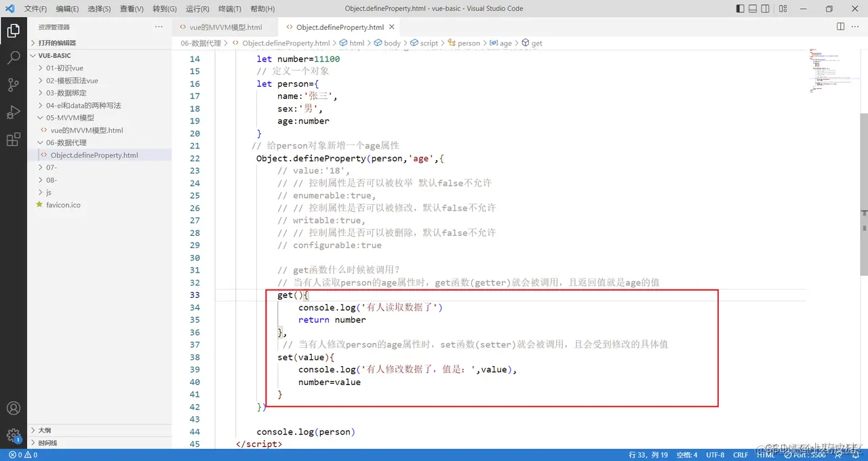Click errors and warnings status indicator
The height and width of the screenshot is (461, 868).
[x=22, y=455]
